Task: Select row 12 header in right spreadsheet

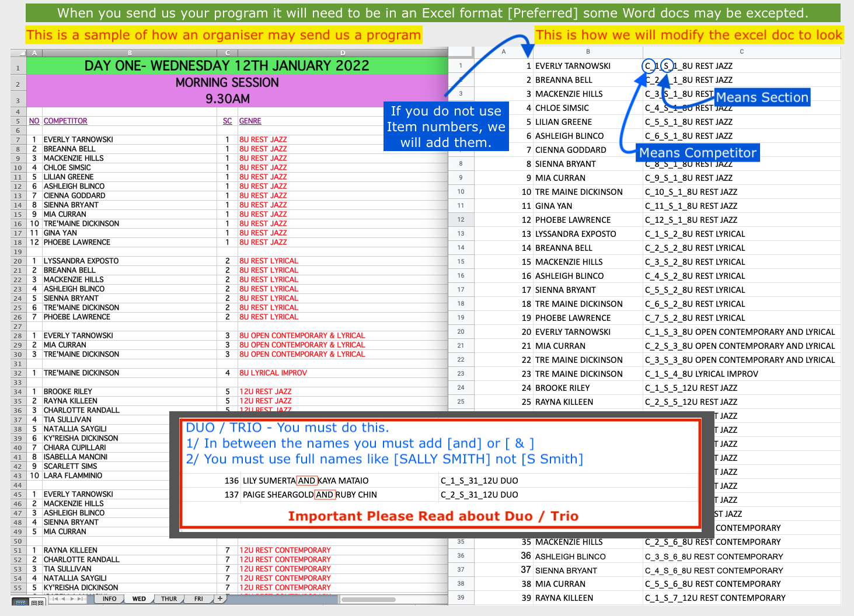Action: [461, 220]
